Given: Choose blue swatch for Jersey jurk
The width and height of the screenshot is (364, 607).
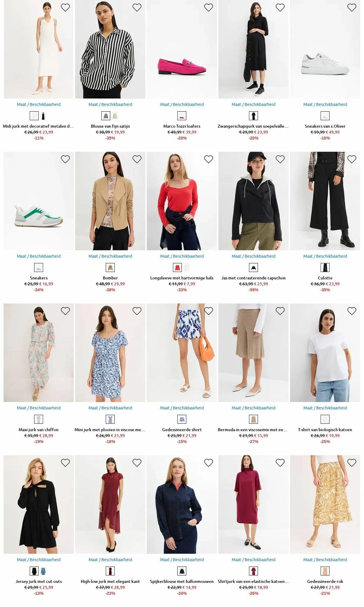Looking at the screenshot, I should pos(43,571).
